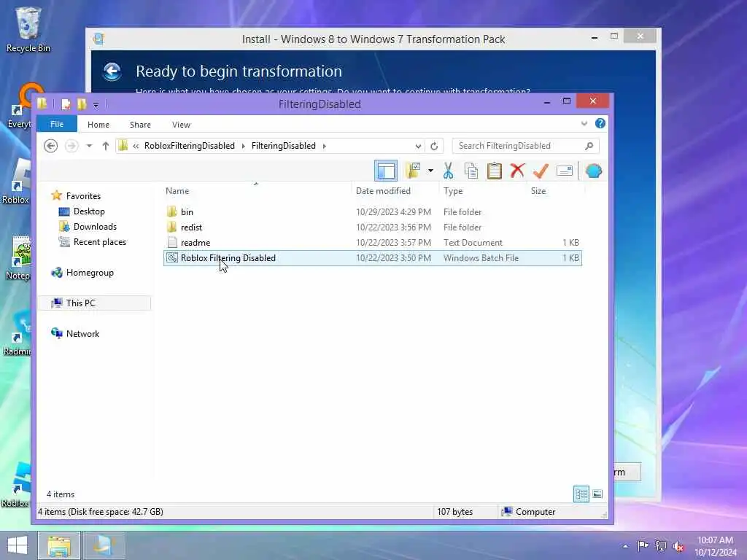Go back with the back arrow
Viewport: 747px width, 560px height.
point(50,146)
